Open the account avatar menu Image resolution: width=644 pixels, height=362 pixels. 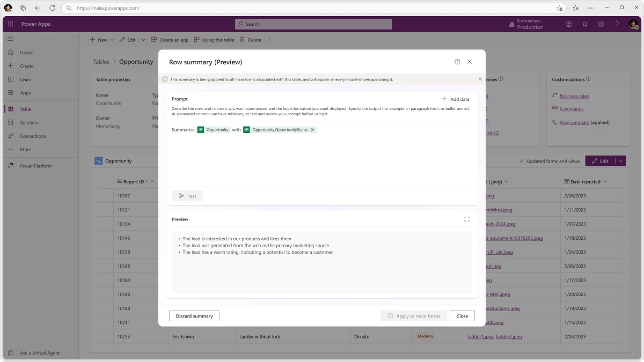point(633,24)
